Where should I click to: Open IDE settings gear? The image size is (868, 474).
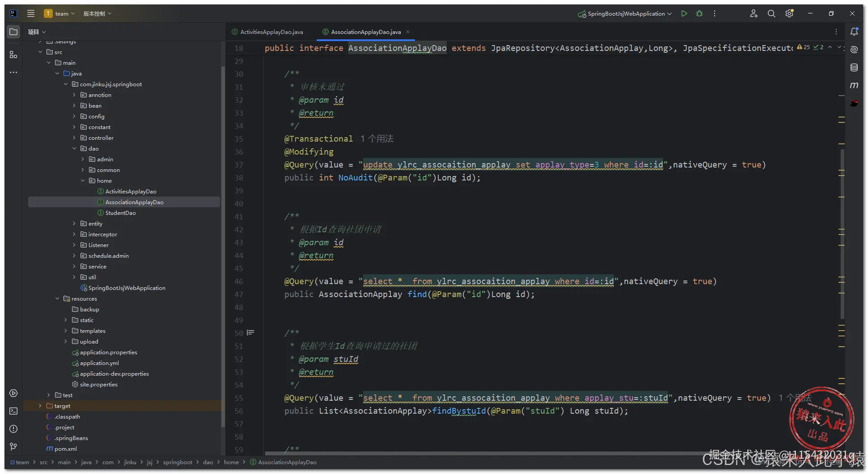(x=789, y=13)
